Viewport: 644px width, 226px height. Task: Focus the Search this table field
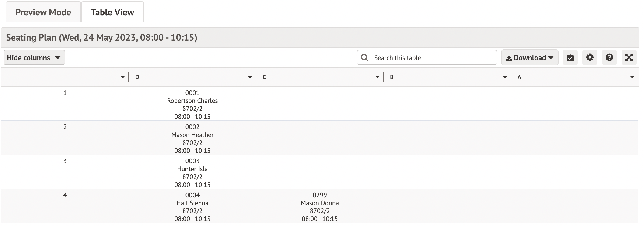point(433,58)
